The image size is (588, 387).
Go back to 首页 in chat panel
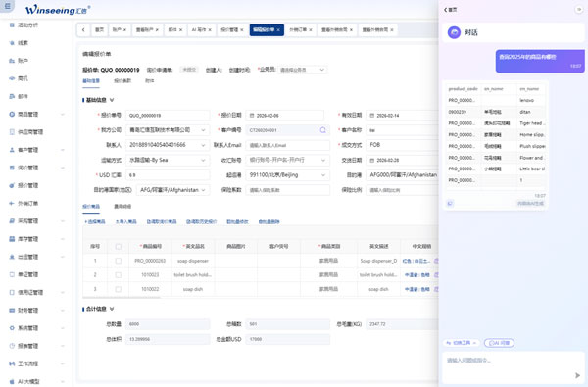(x=451, y=10)
